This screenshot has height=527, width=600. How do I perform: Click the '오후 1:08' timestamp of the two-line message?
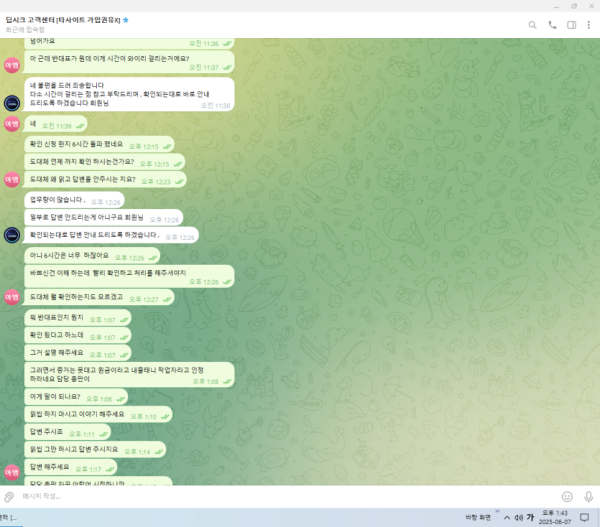[205, 382]
